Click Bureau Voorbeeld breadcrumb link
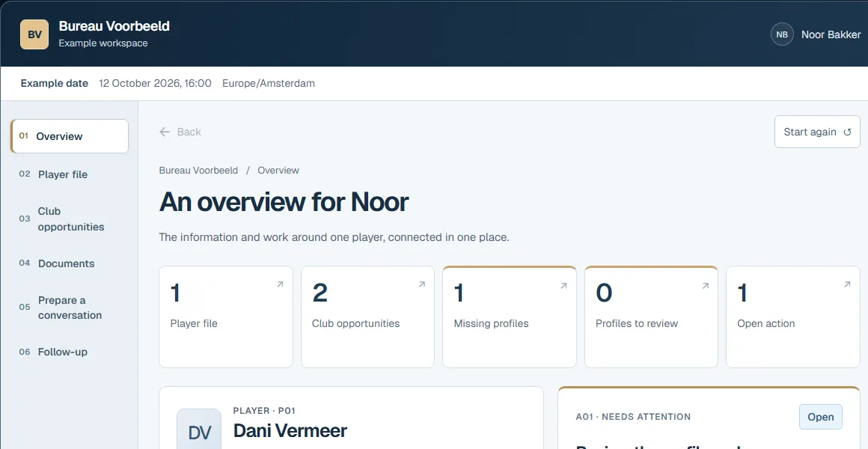The height and width of the screenshot is (449, 868). [198, 170]
